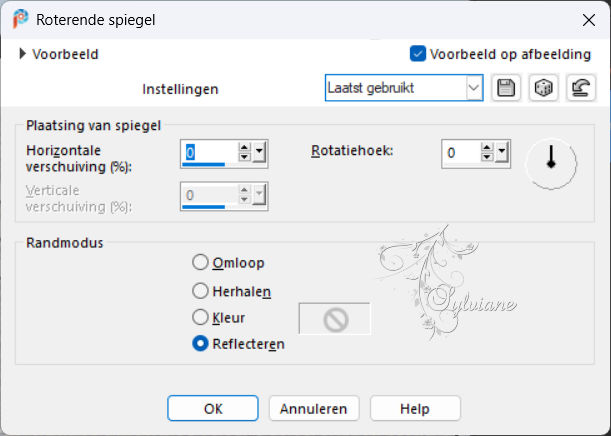Click the randomize parameters dice icon
The height and width of the screenshot is (436, 611).
(x=544, y=88)
